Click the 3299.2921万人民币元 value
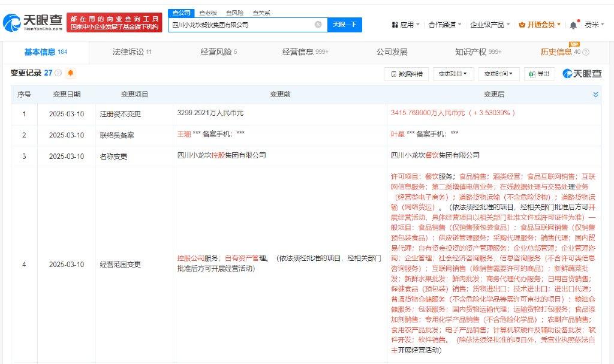This screenshot has width=614, height=364. [x=210, y=113]
